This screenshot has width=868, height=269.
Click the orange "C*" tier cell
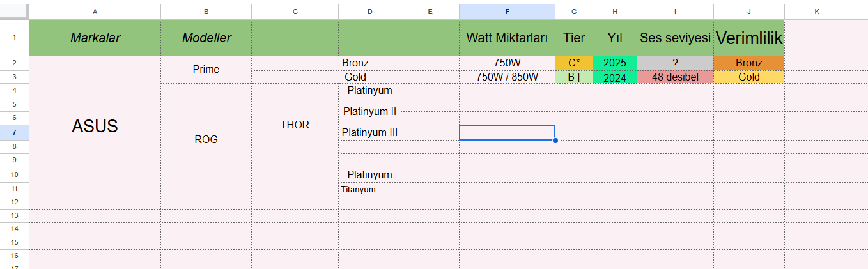pos(574,63)
